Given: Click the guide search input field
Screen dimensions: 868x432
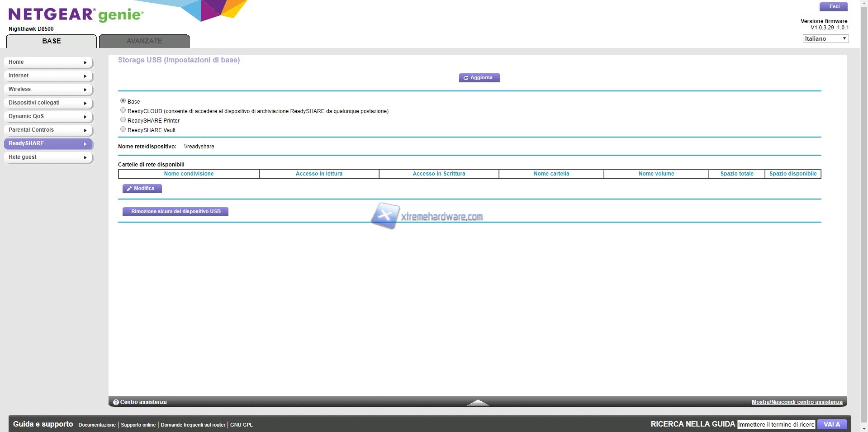Looking at the screenshot, I should (x=776, y=424).
